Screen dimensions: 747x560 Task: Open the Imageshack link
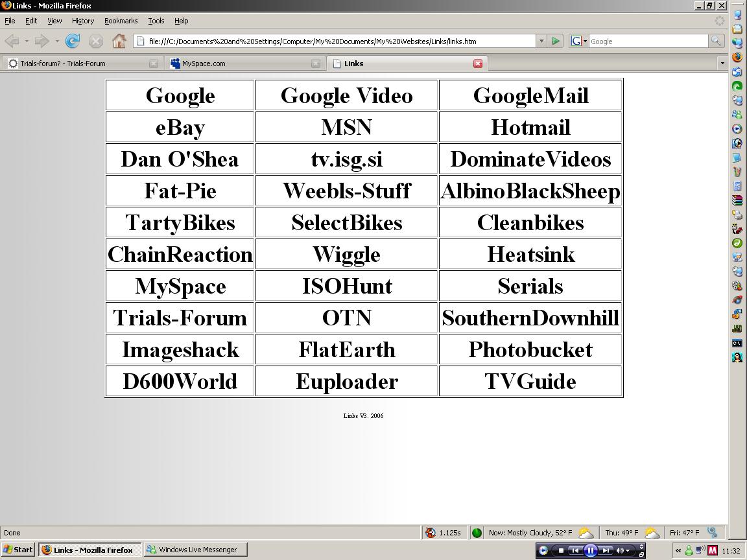click(x=180, y=350)
